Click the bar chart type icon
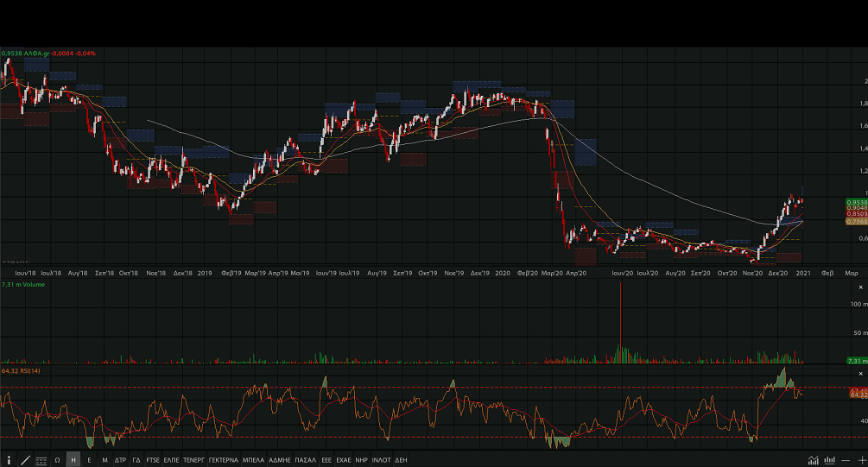Viewport: 868px width, 467px height. tap(829, 460)
